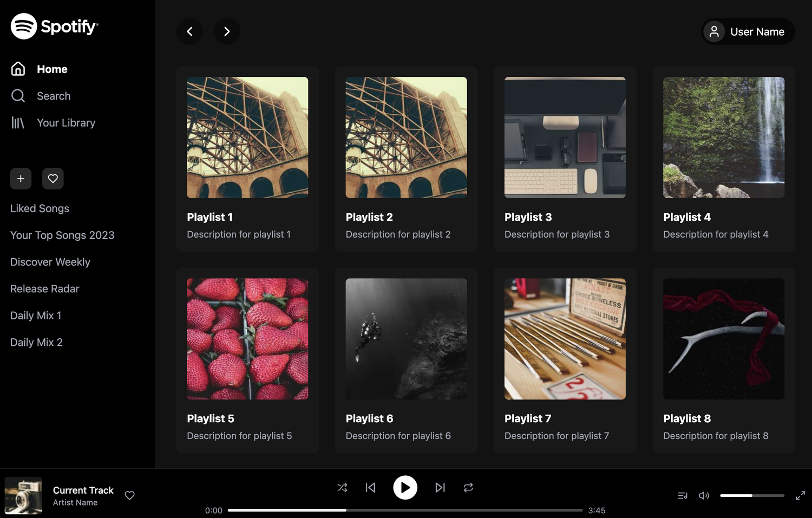
Task: Click the Spotify logo
Action: point(54,27)
